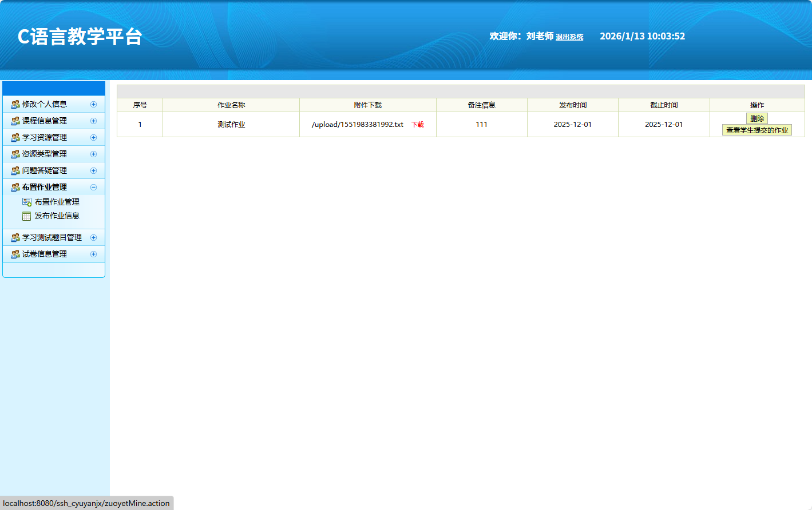Click the 发布作业信息 calendar icon
The image size is (812, 510).
coord(26,216)
